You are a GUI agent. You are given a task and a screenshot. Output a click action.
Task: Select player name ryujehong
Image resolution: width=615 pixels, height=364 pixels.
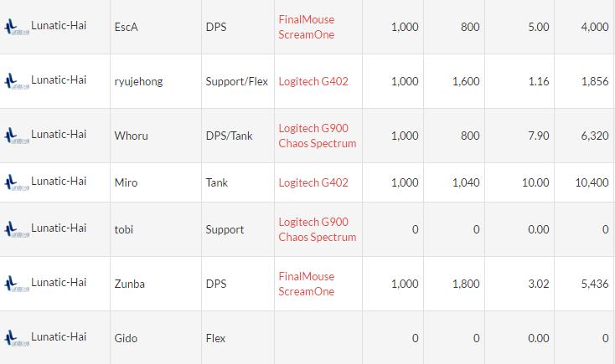pos(139,81)
